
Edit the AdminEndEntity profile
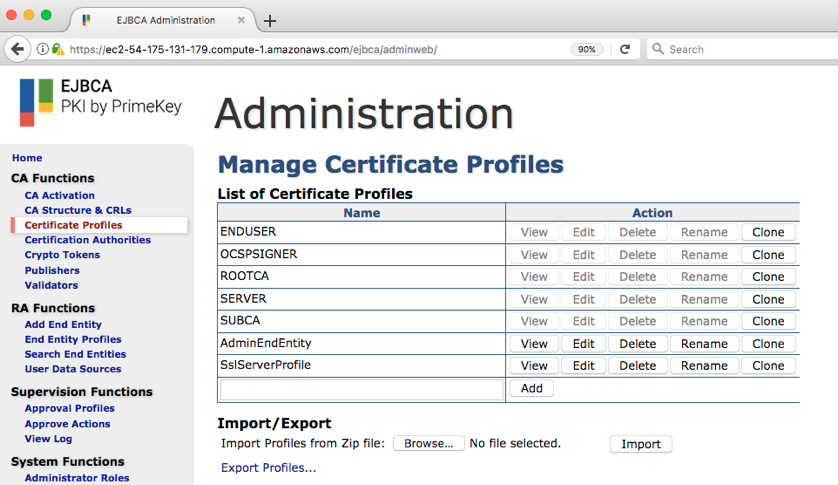coord(583,344)
